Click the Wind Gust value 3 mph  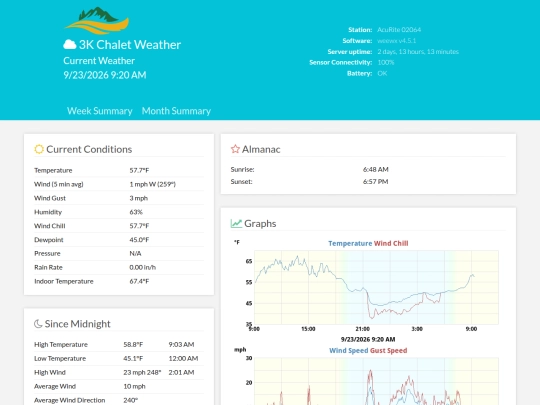point(138,198)
